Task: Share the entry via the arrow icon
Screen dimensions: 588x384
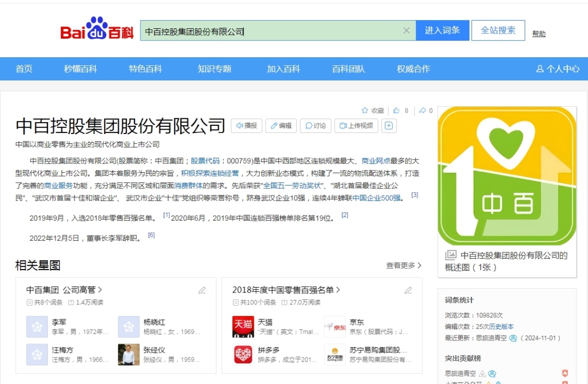Action: 422,110
